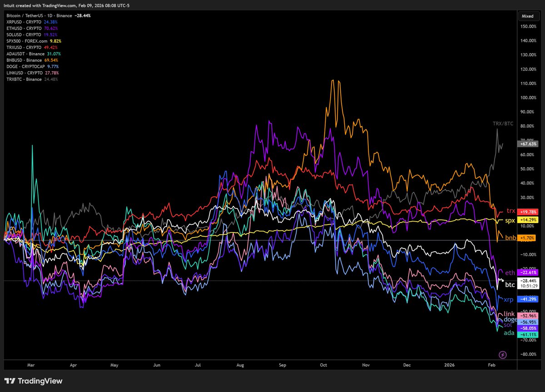Click the Apr date label
The image size is (545, 392).
point(74,365)
